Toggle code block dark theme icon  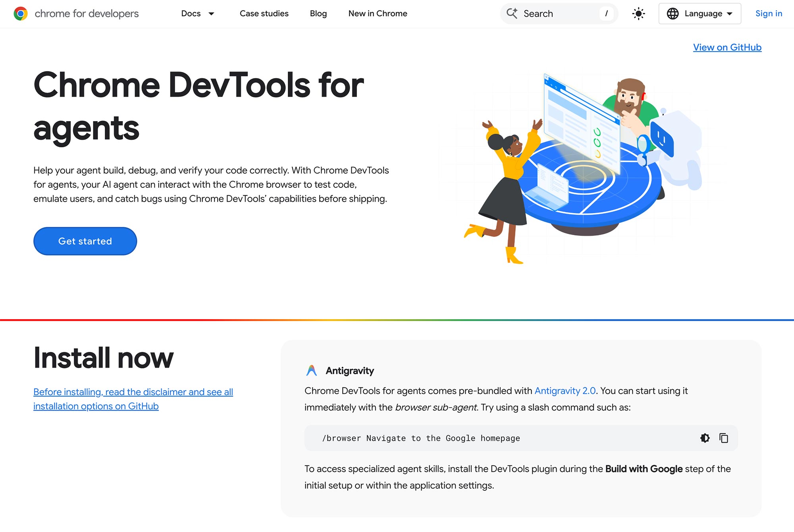(705, 438)
